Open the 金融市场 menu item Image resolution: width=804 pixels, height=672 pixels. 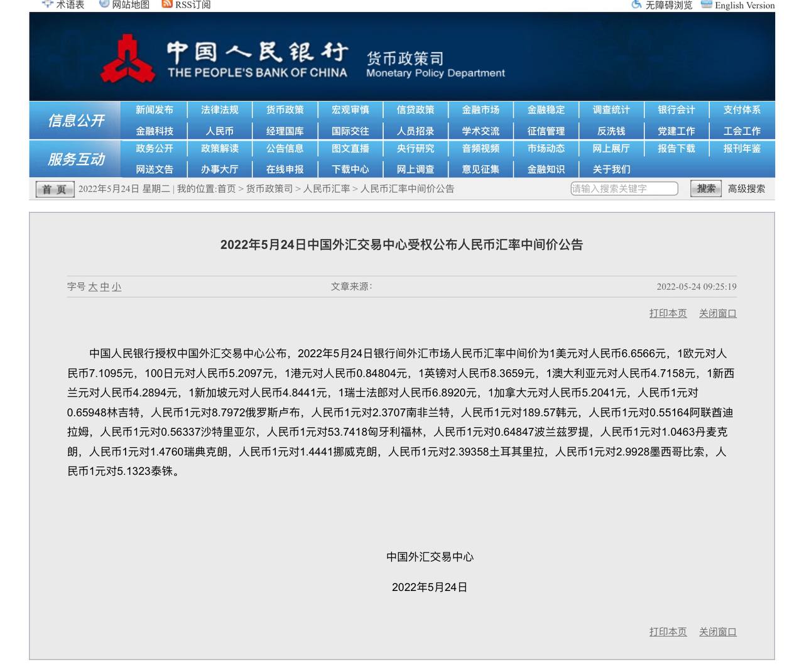coord(481,110)
